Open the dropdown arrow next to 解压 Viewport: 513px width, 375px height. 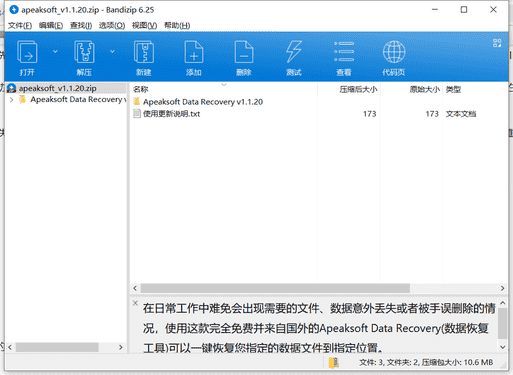tap(112, 51)
